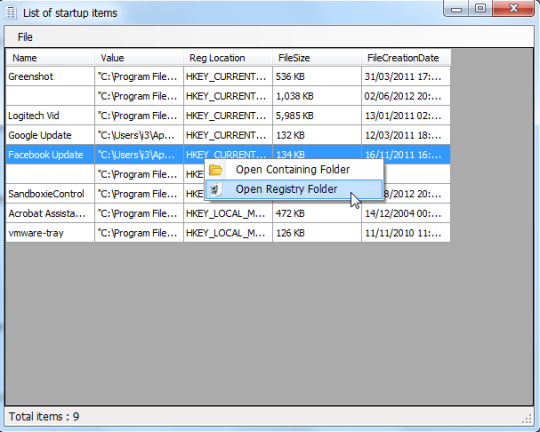Sort by the FileSize column header
540x432 pixels.
[x=316, y=58]
